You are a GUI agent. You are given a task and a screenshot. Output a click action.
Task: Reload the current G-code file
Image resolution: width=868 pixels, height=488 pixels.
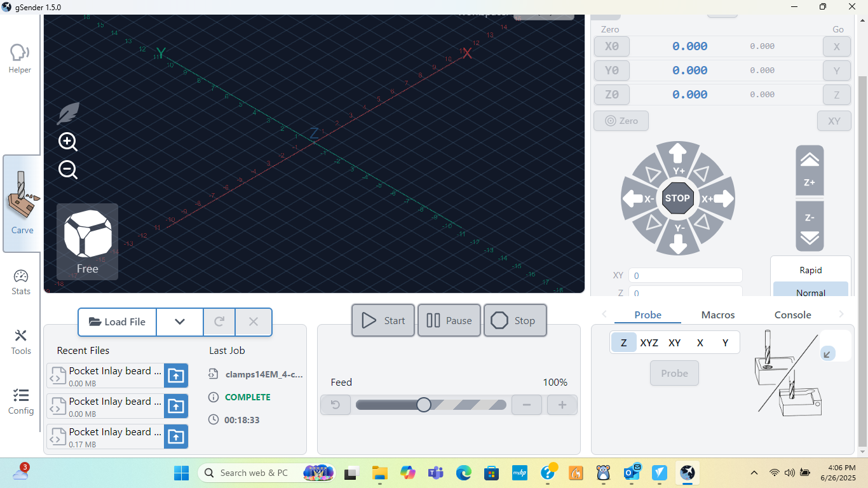pyautogui.click(x=219, y=322)
